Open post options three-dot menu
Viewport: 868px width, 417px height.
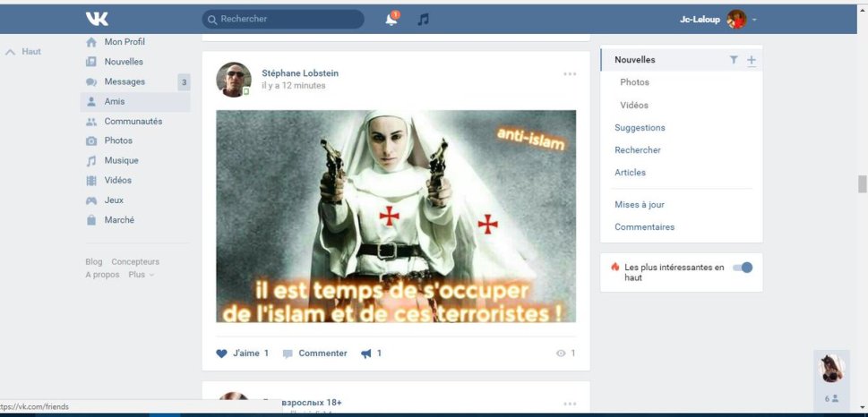(570, 74)
